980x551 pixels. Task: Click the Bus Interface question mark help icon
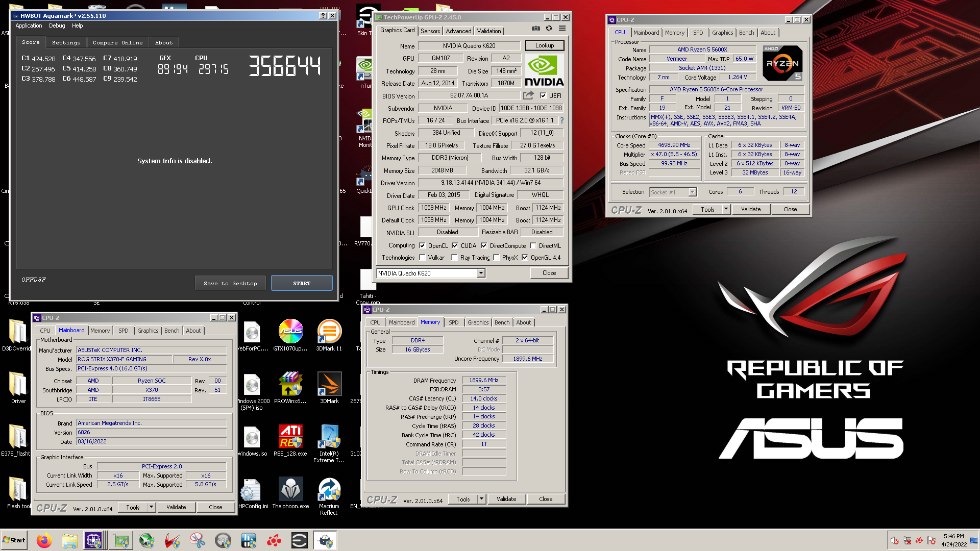click(x=562, y=120)
